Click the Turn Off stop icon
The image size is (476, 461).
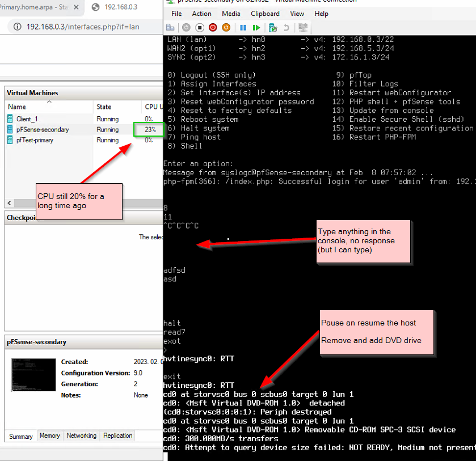coord(200,28)
